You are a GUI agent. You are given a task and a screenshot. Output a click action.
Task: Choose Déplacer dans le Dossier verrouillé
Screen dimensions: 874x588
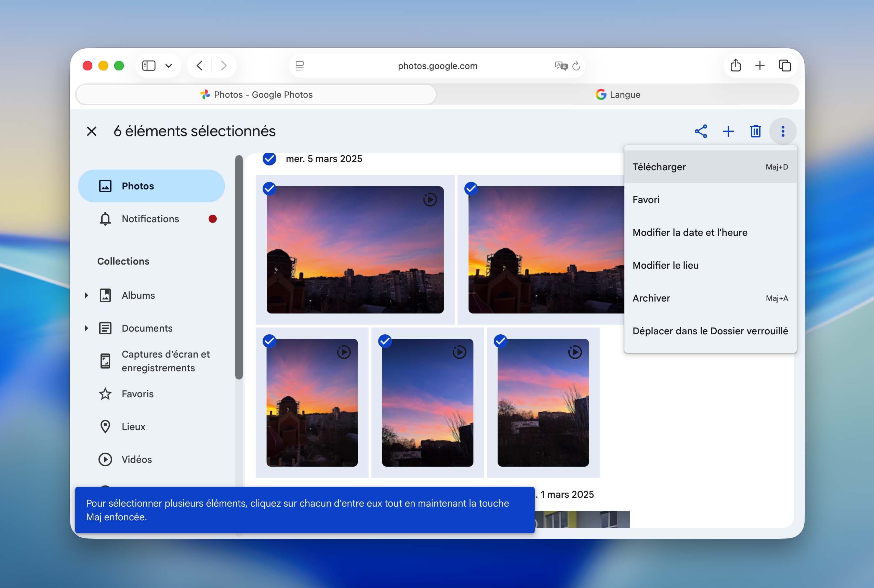tap(710, 331)
